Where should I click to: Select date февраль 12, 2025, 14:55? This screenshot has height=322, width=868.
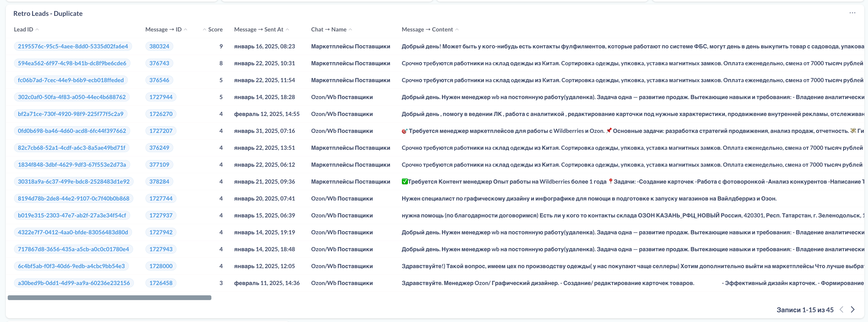(267, 114)
